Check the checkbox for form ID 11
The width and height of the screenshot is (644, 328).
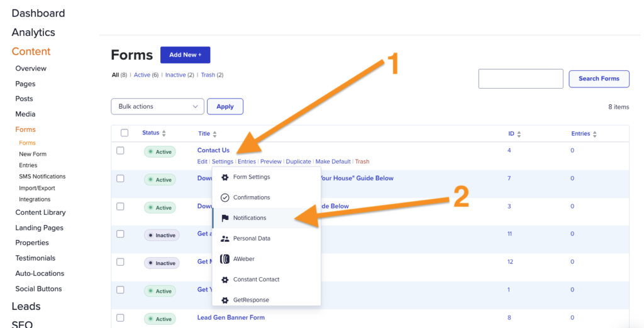click(120, 234)
